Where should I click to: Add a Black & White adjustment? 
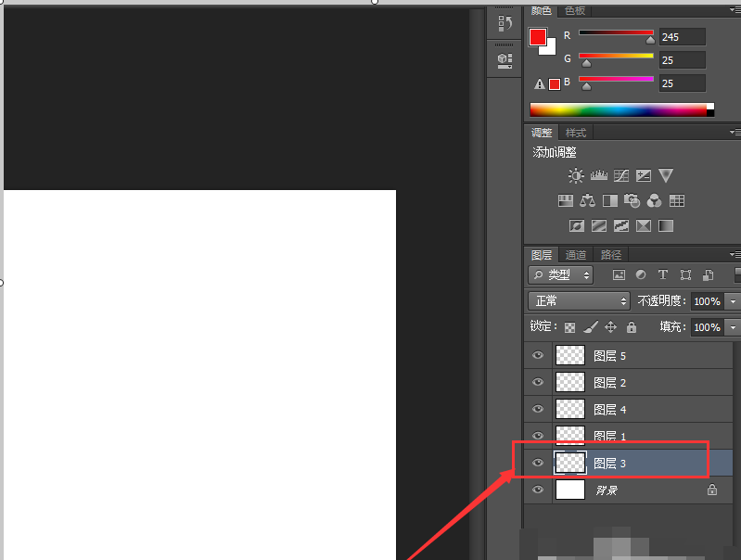pyautogui.click(x=609, y=201)
